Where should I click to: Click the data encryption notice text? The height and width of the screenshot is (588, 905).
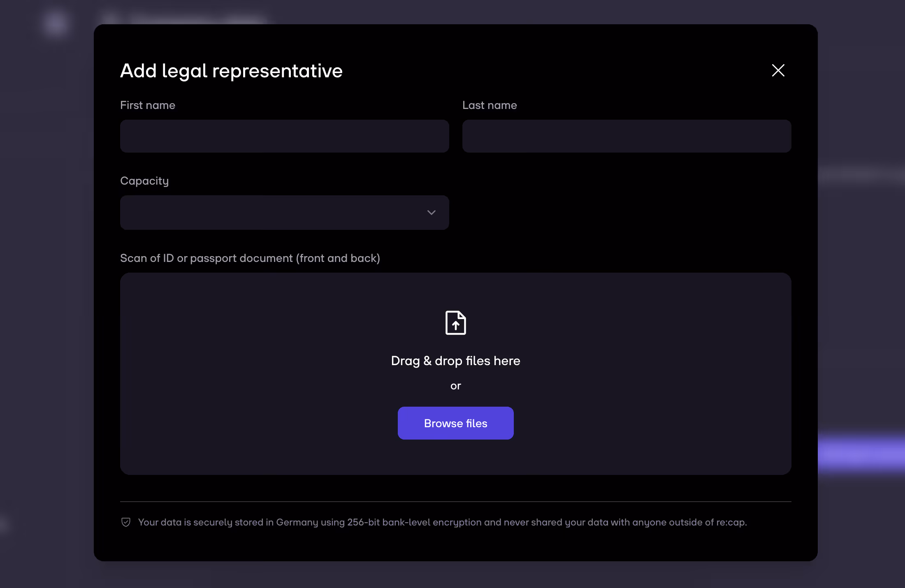coord(442,522)
